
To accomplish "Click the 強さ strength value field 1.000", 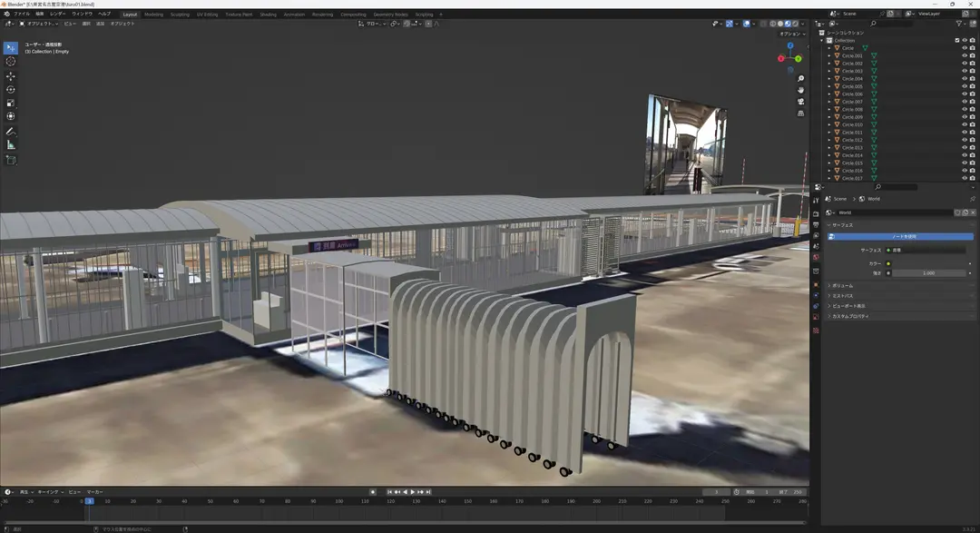I will [x=929, y=273].
